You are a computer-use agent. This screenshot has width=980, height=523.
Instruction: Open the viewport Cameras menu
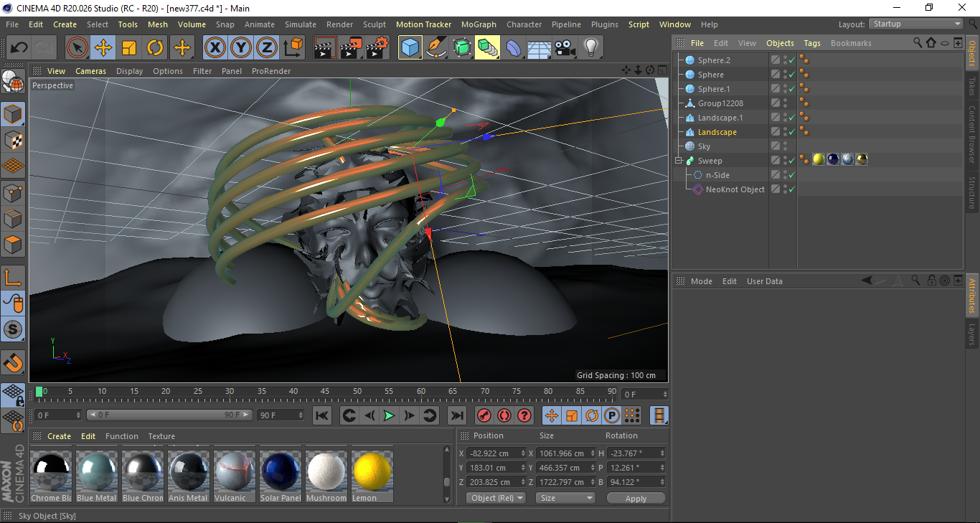pyautogui.click(x=91, y=71)
